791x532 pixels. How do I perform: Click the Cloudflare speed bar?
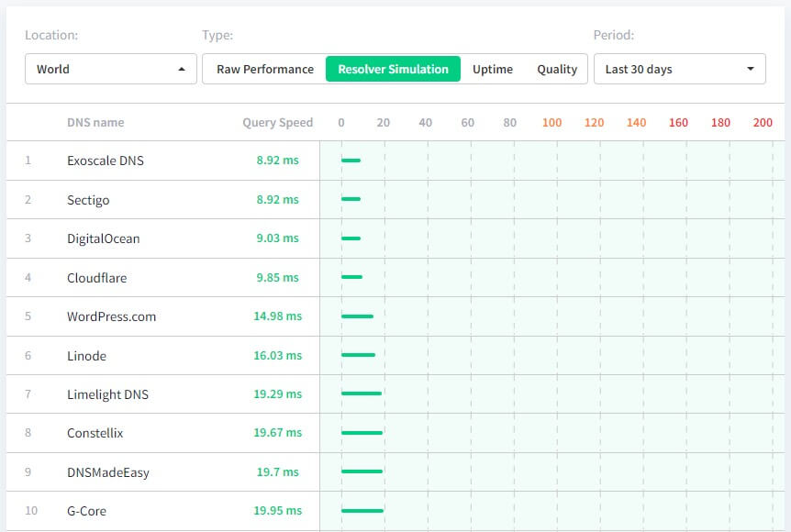click(351, 277)
